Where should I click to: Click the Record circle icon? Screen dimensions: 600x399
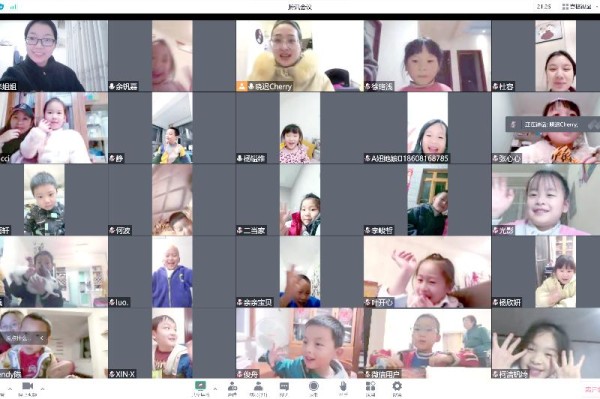tap(314, 386)
